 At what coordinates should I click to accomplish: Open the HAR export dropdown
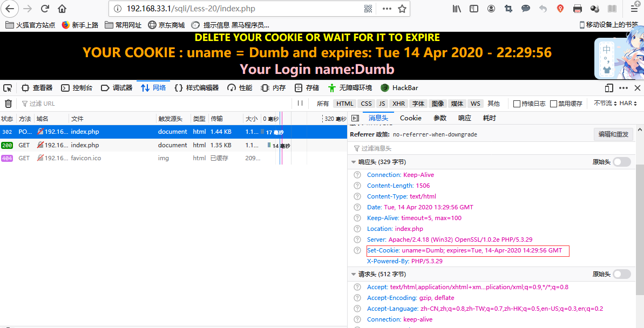[627, 103]
